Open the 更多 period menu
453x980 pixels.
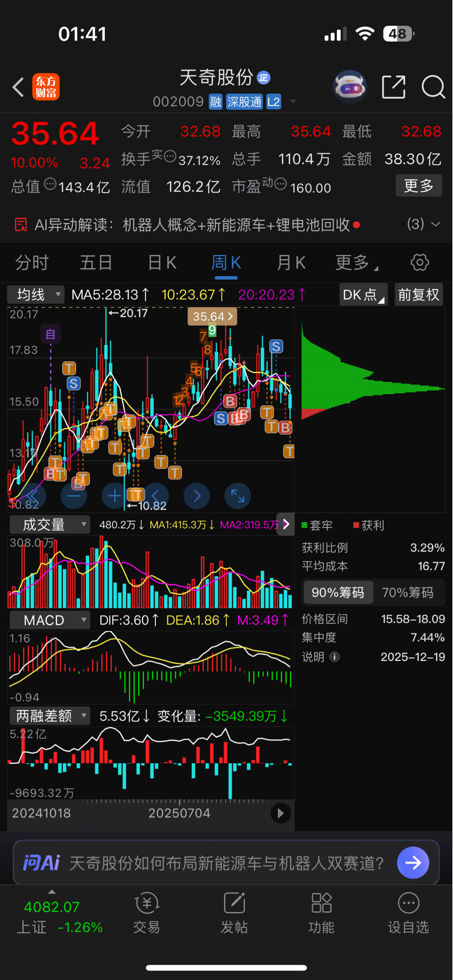pos(356,263)
